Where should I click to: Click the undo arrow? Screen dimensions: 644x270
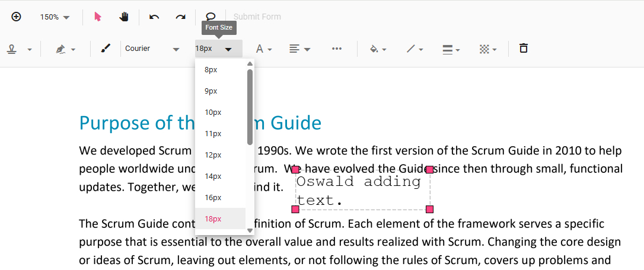154,17
